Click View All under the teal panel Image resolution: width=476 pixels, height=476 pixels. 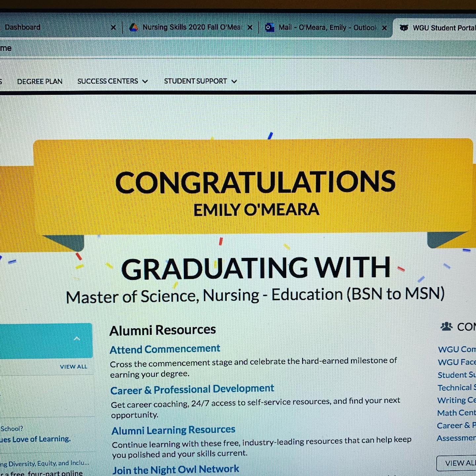click(x=74, y=367)
